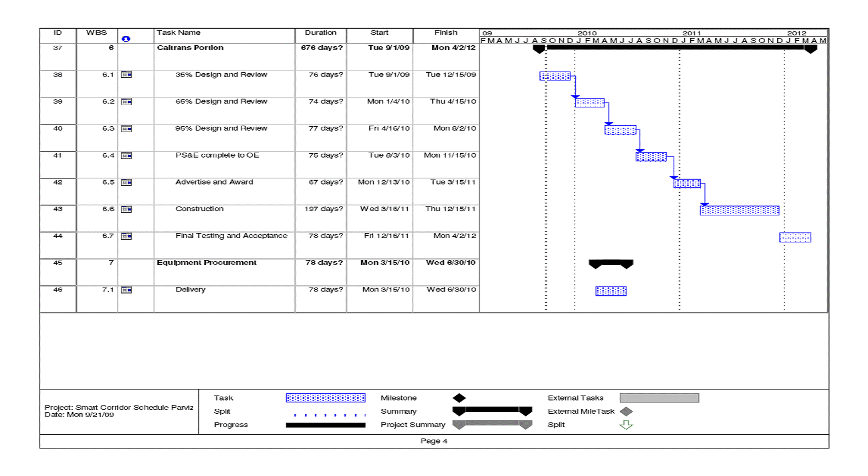Click the blue info indicator column header icon
This screenshot has height=476, width=868.
click(126, 39)
